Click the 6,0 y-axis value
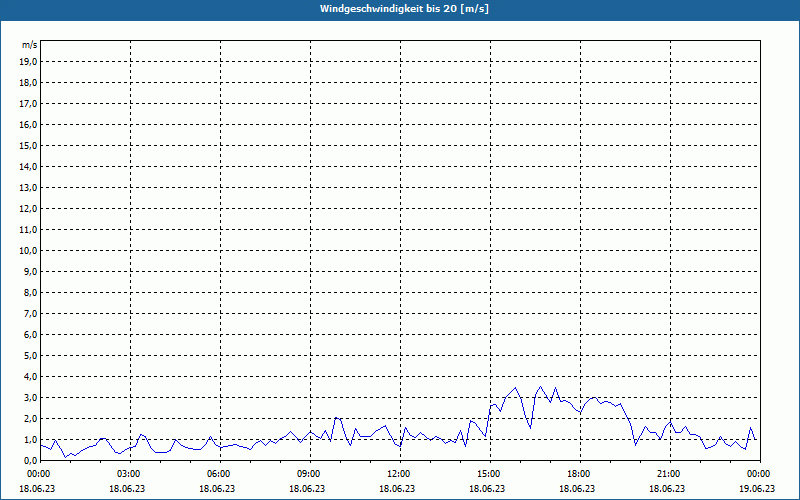 coord(30,335)
